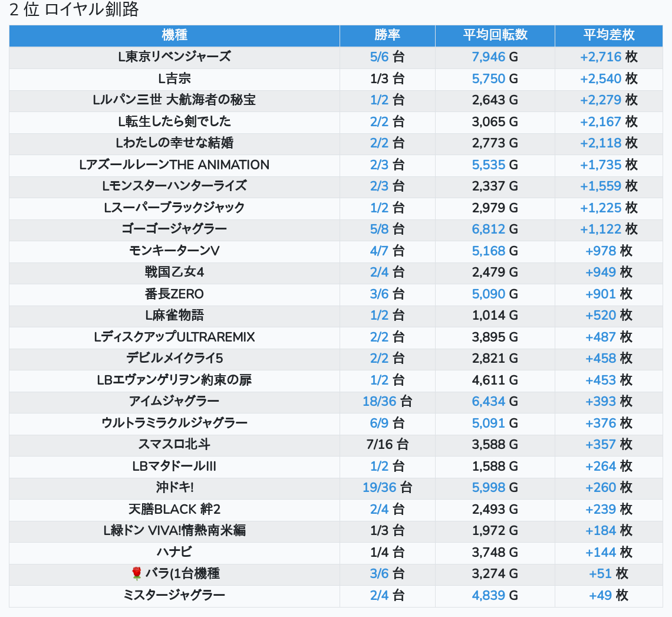Click the 6,812 G average spins value
The height and width of the screenshot is (617, 672).
495,229
